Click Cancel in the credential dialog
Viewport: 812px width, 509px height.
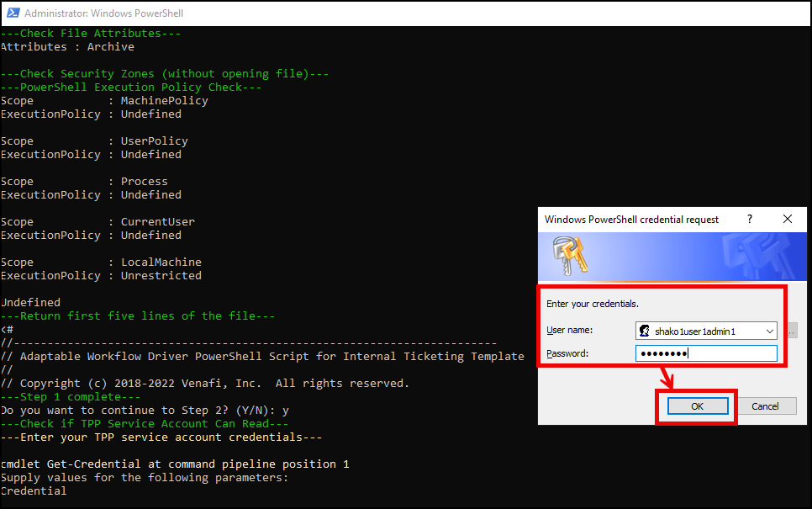[765, 406]
